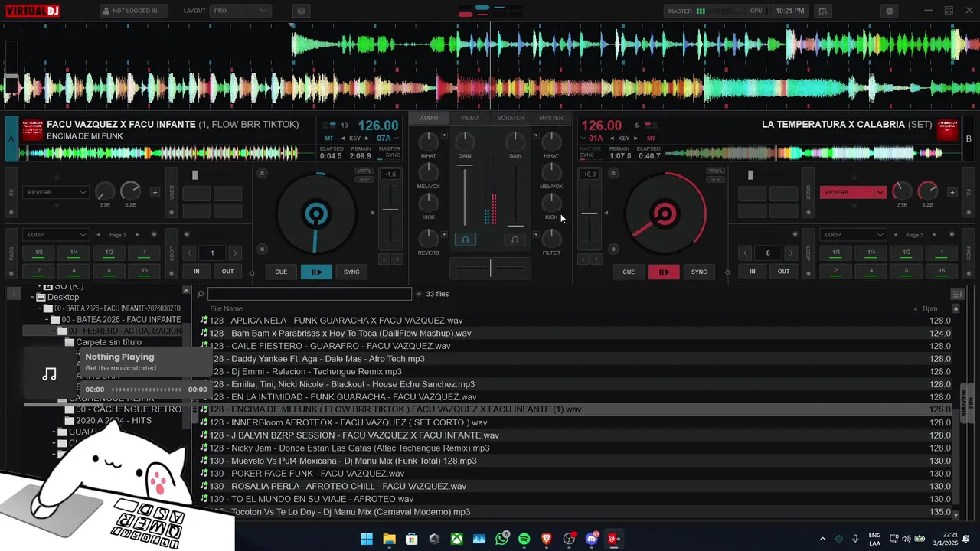Toggle SLIP mode on right deck
The image size is (980, 551).
click(715, 179)
